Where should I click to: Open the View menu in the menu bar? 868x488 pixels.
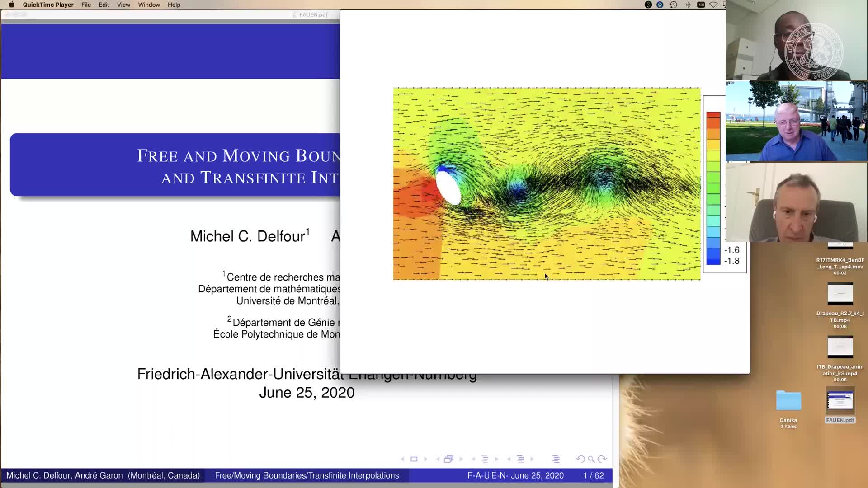click(x=123, y=5)
